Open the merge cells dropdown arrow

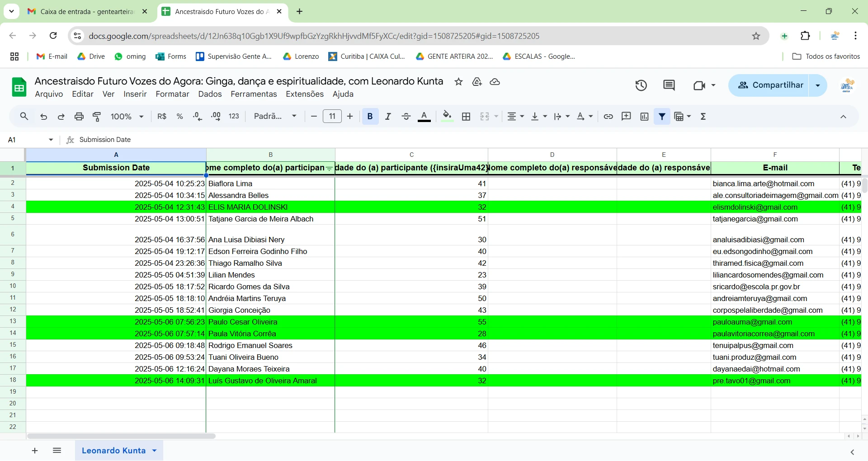495,116
